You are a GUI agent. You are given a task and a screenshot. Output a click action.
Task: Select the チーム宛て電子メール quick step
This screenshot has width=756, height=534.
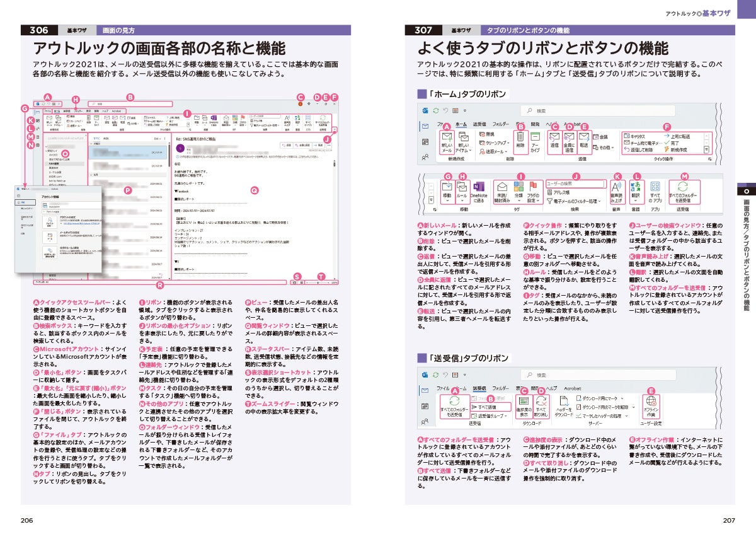tap(643, 143)
